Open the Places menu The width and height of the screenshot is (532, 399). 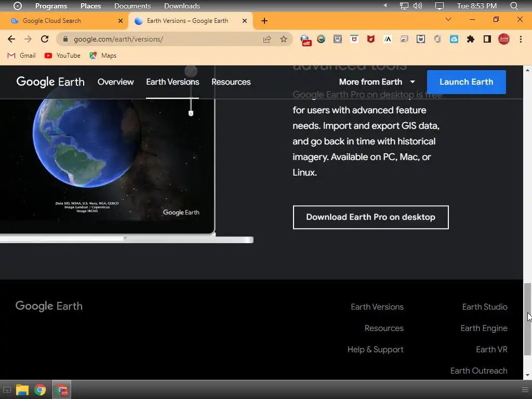90,6
